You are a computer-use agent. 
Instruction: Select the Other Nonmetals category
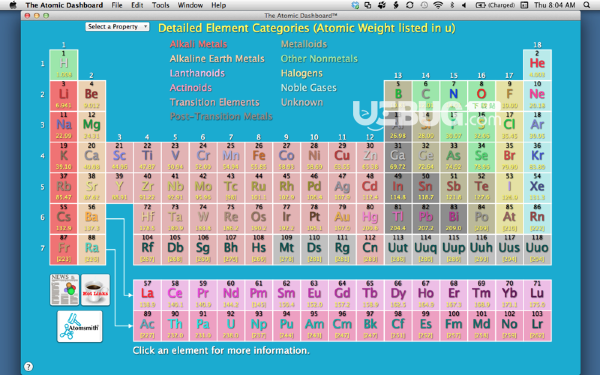pyautogui.click(x=319, y=59)
